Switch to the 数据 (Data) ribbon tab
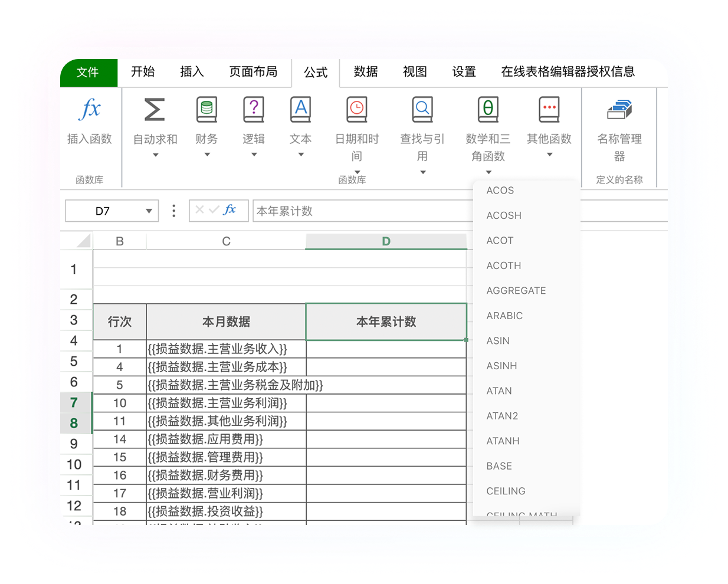The height and width of the screenshot is (584, 728). tap(365, 72)
